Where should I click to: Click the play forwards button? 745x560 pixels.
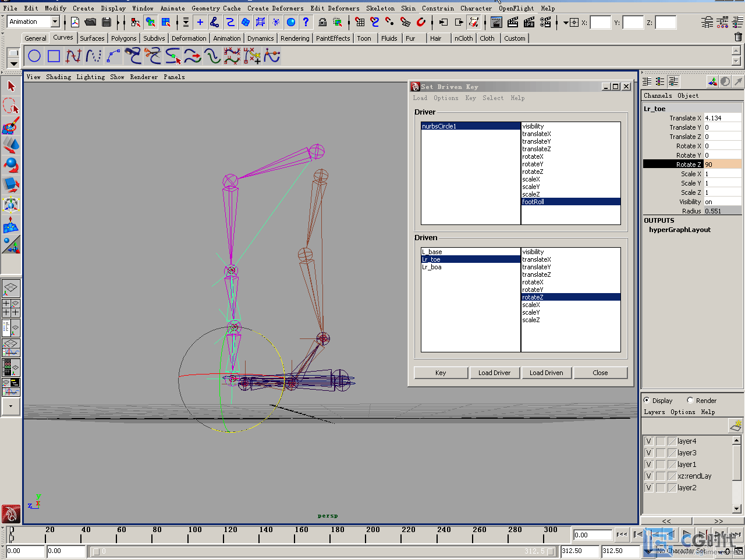(687, 534)
